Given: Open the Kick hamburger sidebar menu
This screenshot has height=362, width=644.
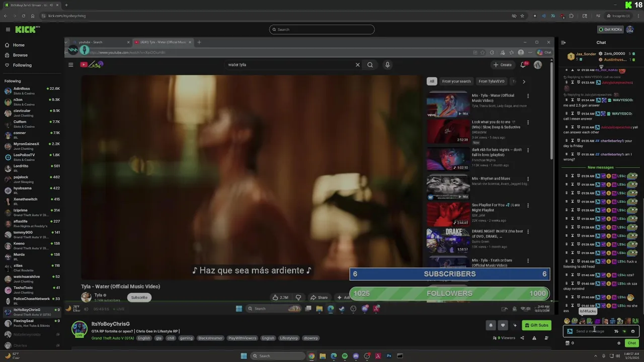Looking at the screenshot, I should tap(8, 30).
